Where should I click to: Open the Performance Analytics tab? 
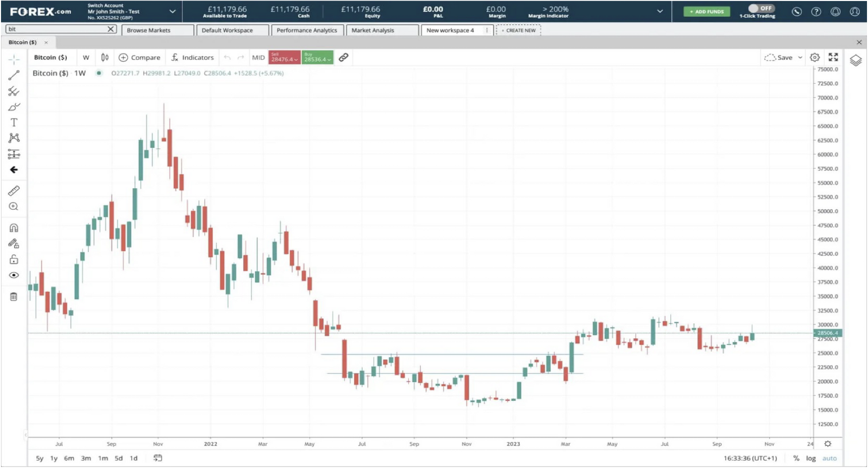307,30
